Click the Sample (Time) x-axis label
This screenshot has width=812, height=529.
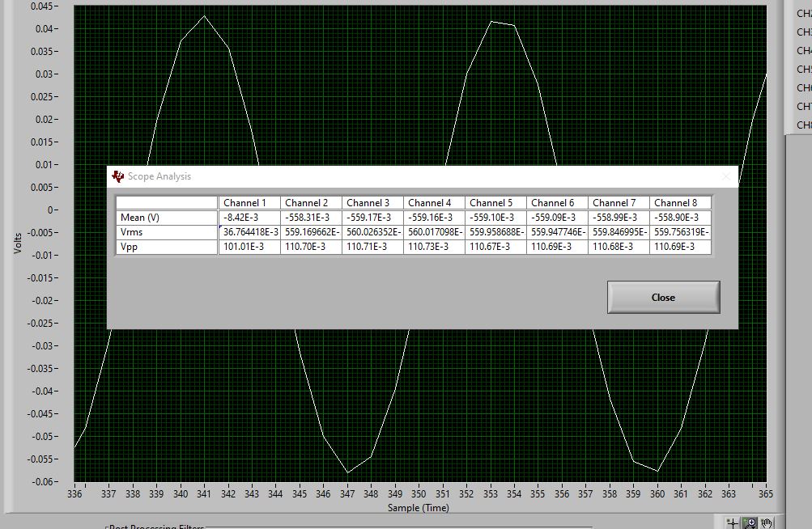[x=419, y=508]
